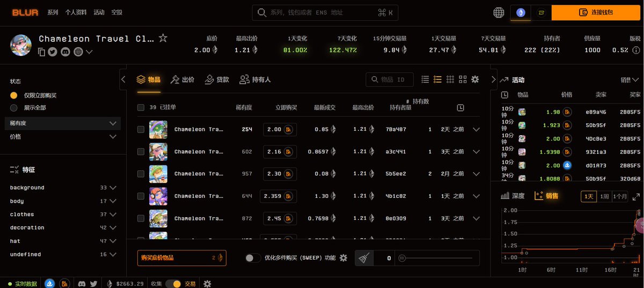The width and height of the screenshot is (644, 288).
Task: Click the sweep broom icon
Action: (364, 258)
